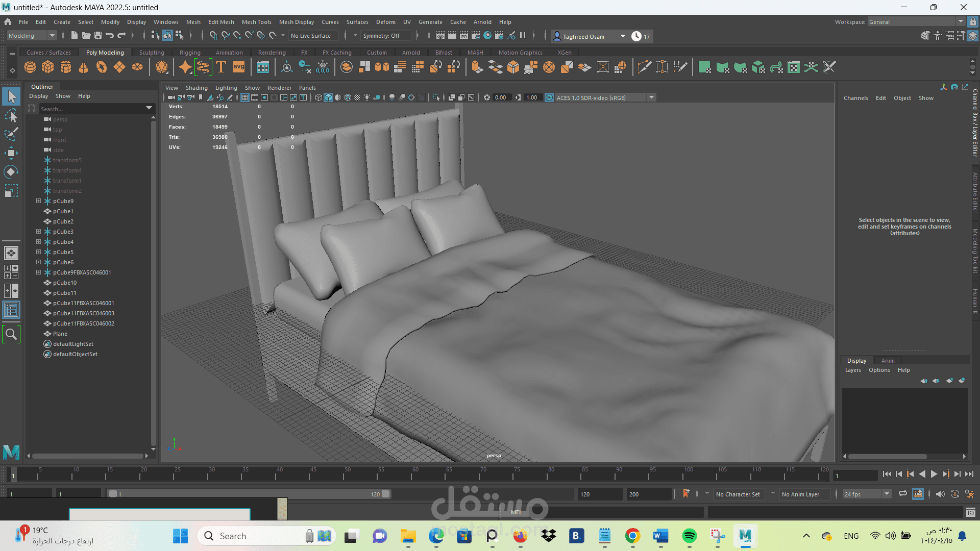
Task: Click frame 60 on the time slider
Action: pos(411,475)
